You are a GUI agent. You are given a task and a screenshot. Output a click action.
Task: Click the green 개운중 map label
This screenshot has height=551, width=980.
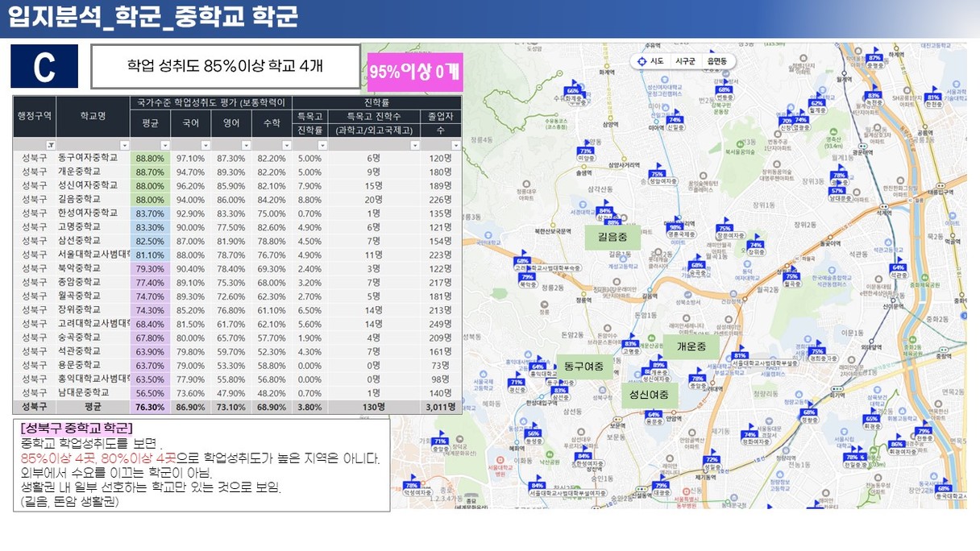pos(691,346)
